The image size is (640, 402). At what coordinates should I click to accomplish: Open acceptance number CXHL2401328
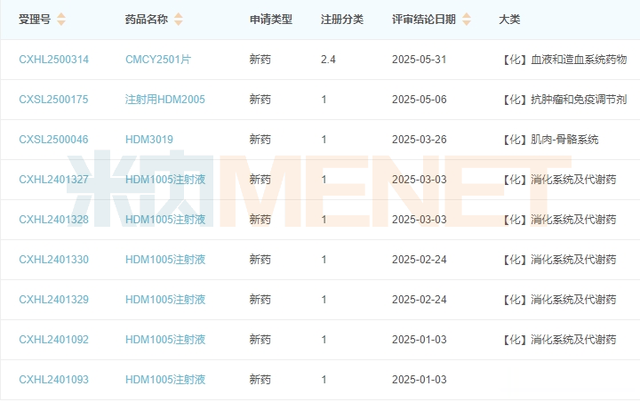point(53,220)
